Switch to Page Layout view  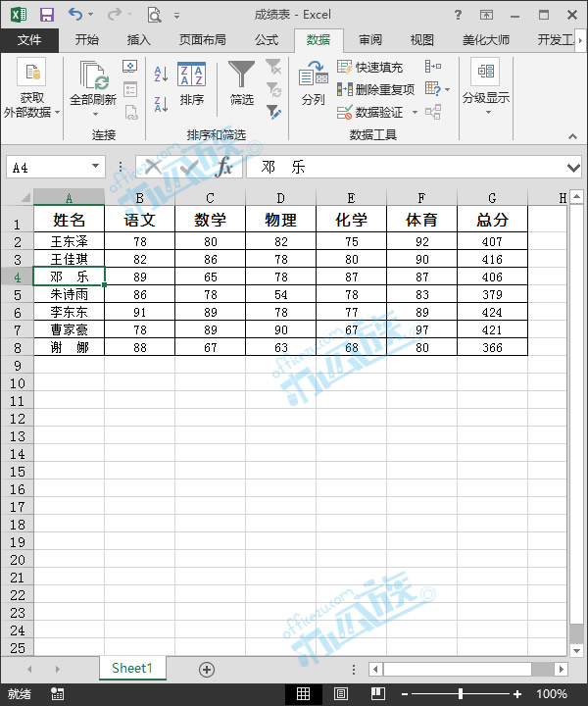341,694
